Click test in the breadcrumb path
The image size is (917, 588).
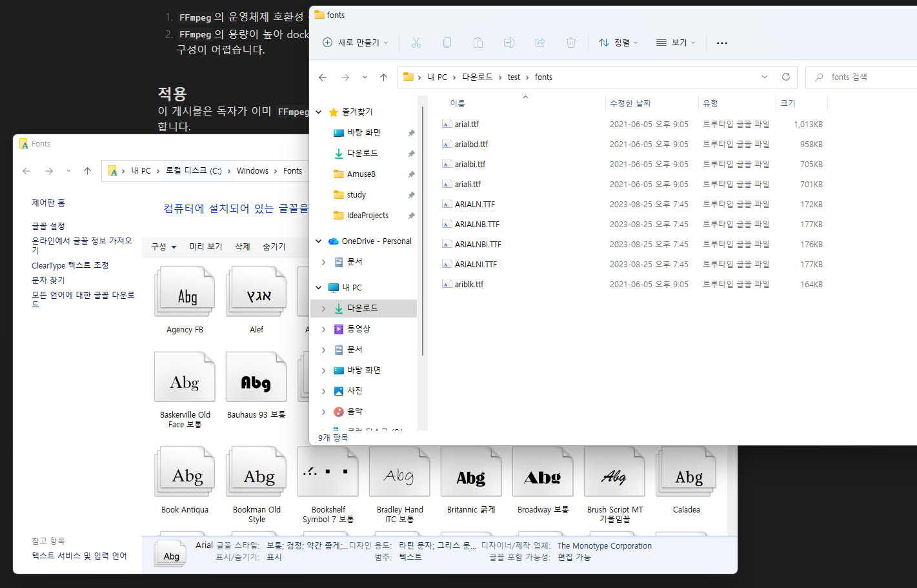(514, 77)
